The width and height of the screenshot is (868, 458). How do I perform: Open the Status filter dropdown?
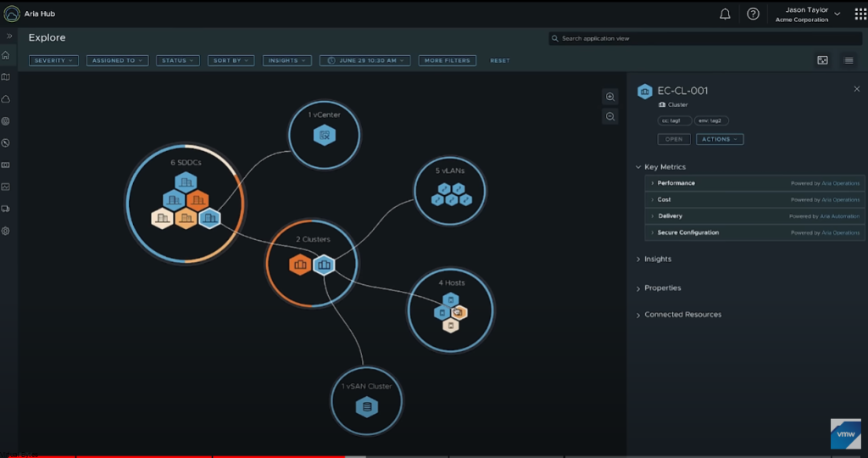tap(178, 60)
